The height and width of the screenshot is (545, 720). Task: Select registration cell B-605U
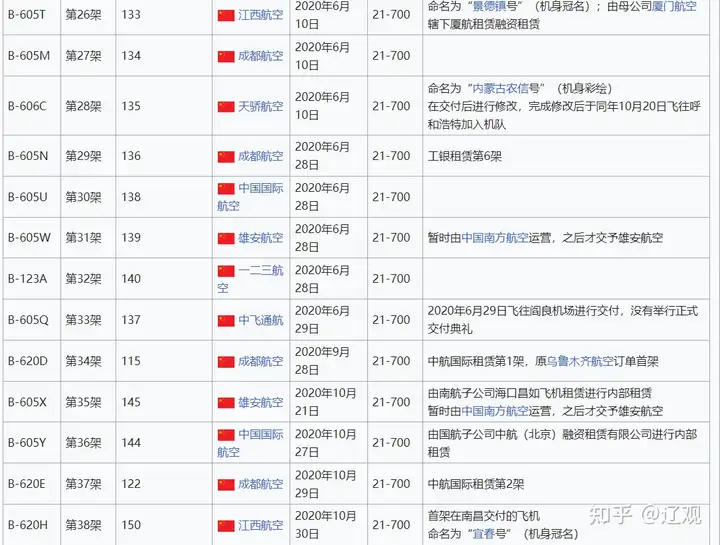point(32,197)
